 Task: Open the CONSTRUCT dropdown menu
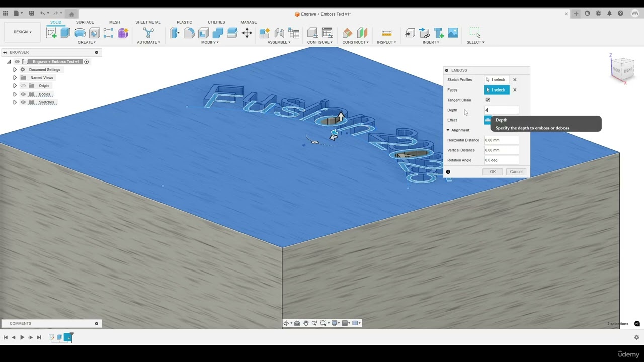click(x=355, y=42)
